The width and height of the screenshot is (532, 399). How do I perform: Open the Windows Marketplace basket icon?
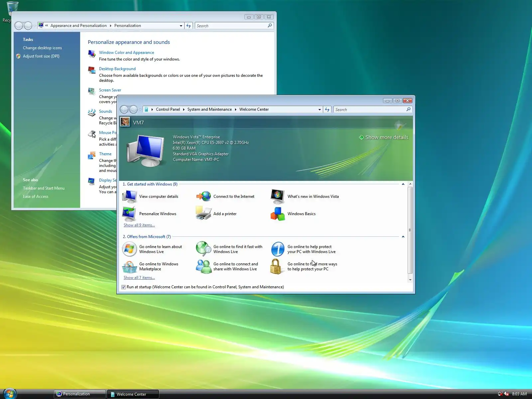pyautogui.click(x=129, y=266)
